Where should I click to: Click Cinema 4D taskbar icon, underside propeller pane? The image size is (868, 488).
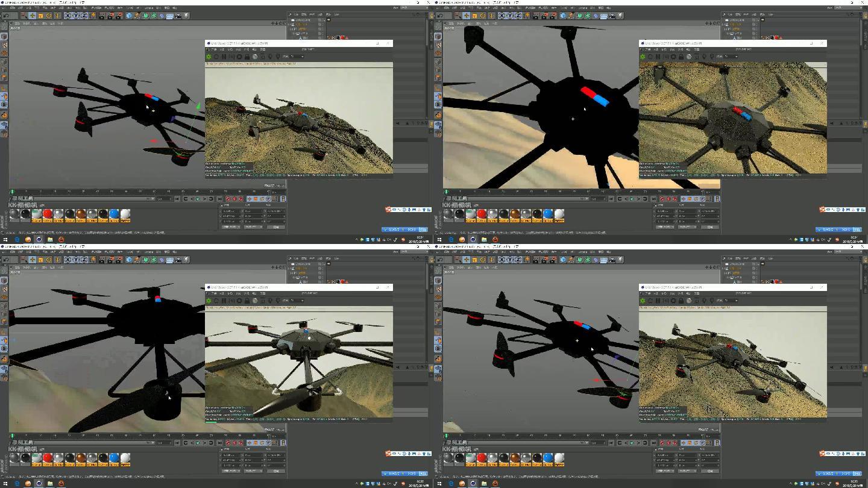click(x=39, y=483)
